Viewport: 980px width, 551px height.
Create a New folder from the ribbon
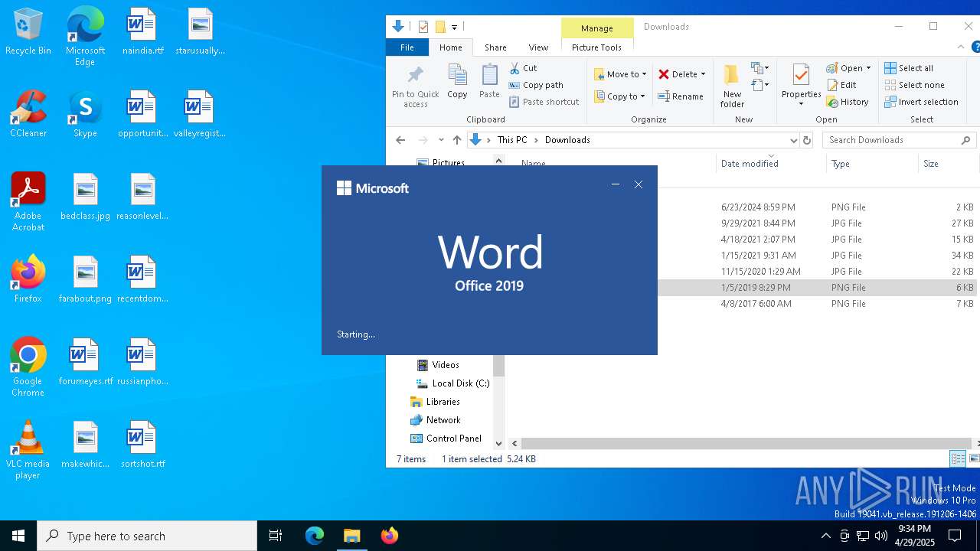click(x=732, y=86)
